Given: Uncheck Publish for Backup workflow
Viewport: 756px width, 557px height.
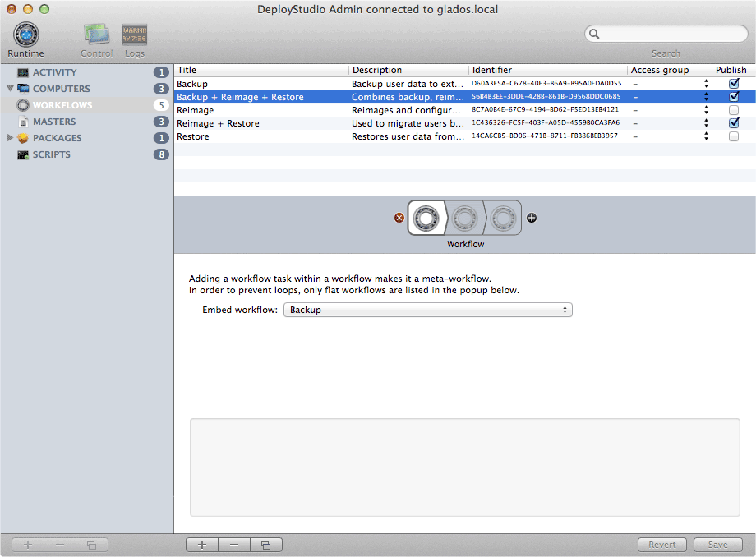Looking at the screenshot, I should tap(734, 84).
